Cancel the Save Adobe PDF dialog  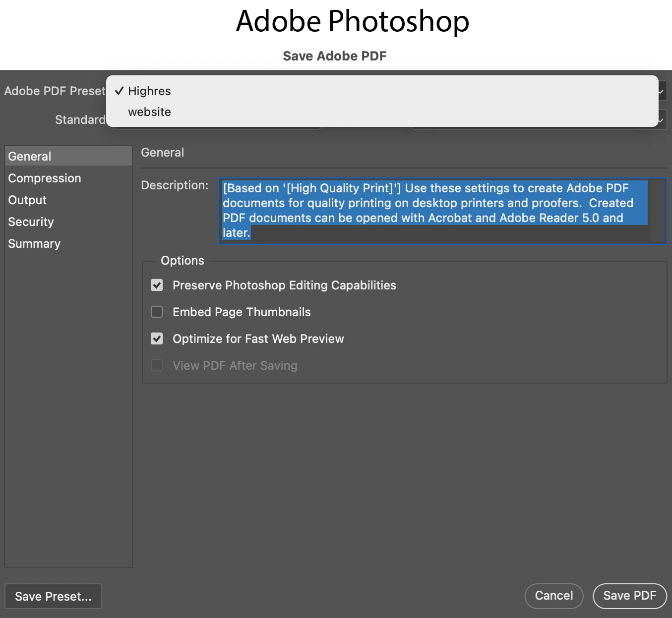[554, 596]
